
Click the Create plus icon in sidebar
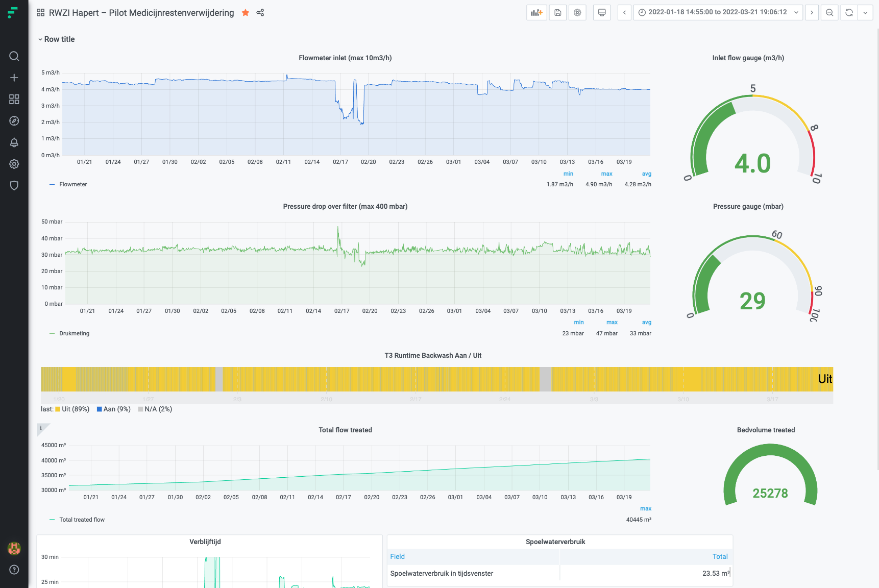(14, 78)
